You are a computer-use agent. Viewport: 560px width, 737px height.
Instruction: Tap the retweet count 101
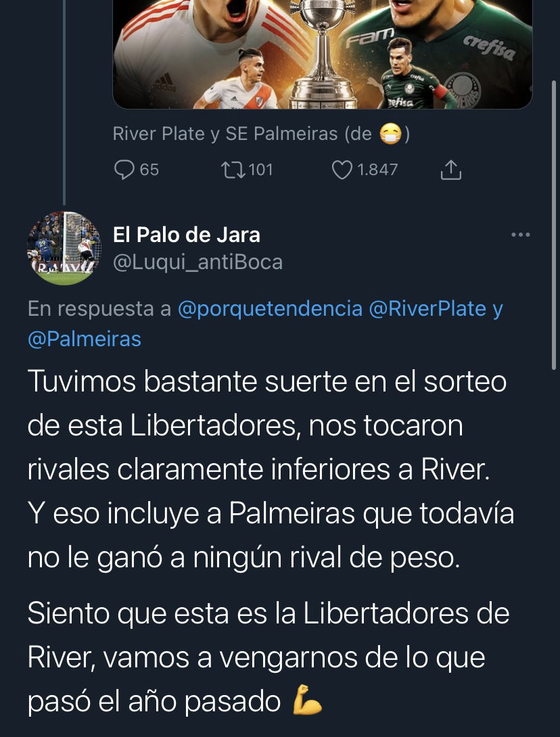pyautogui.click(x=260, y=170)
